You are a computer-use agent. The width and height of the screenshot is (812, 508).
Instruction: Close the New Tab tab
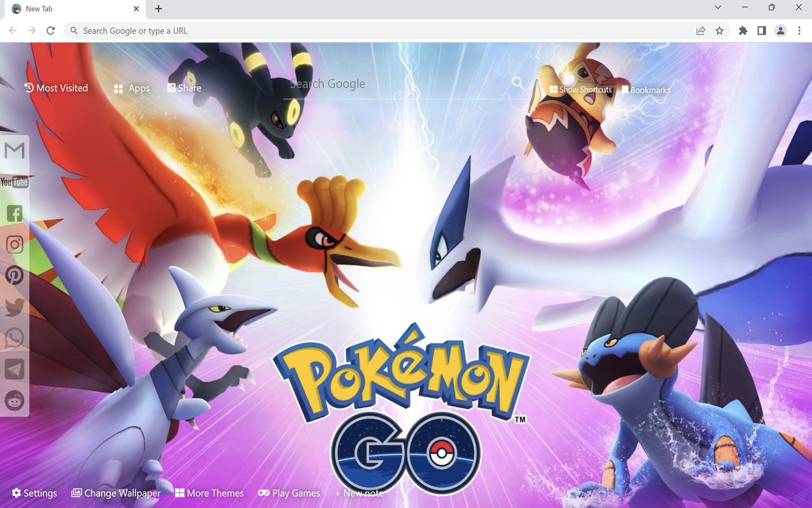(x=136, y=9)
